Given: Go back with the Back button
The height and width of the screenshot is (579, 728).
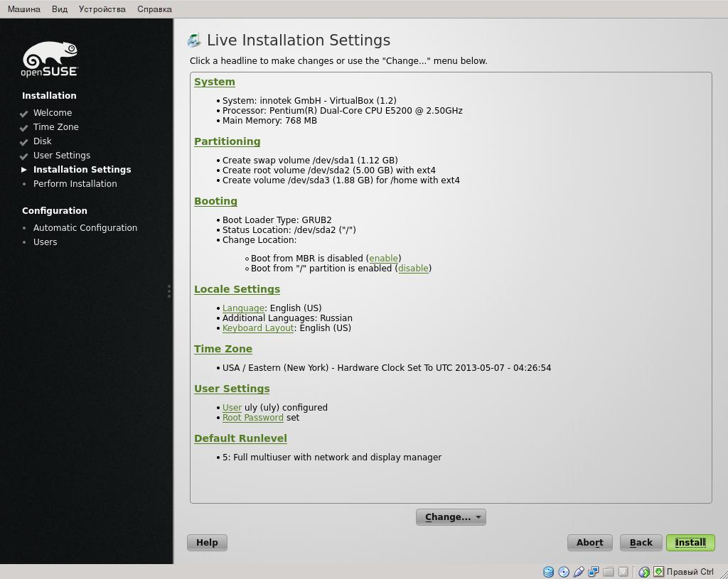Looking at the screenshot, I should (641, 542).
